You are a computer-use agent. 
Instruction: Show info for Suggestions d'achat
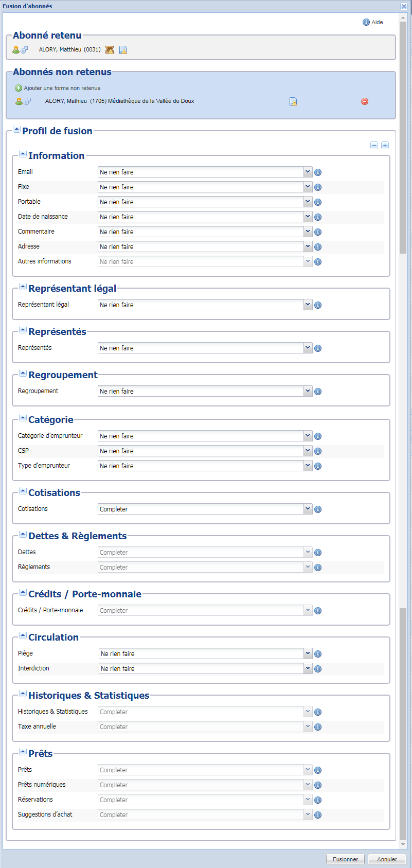(318, 815)
